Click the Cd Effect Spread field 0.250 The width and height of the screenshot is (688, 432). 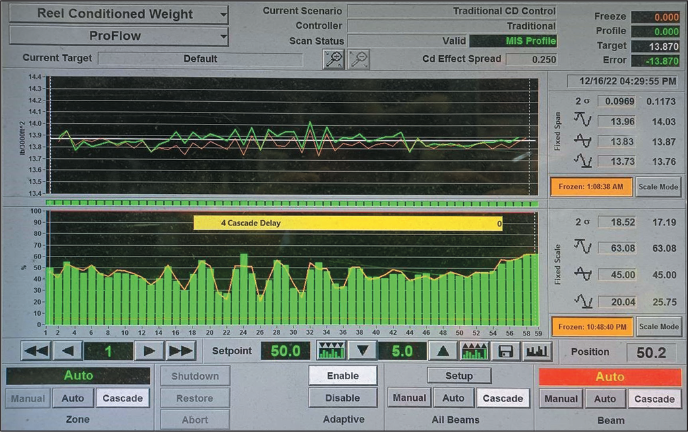tap(531, 59)
